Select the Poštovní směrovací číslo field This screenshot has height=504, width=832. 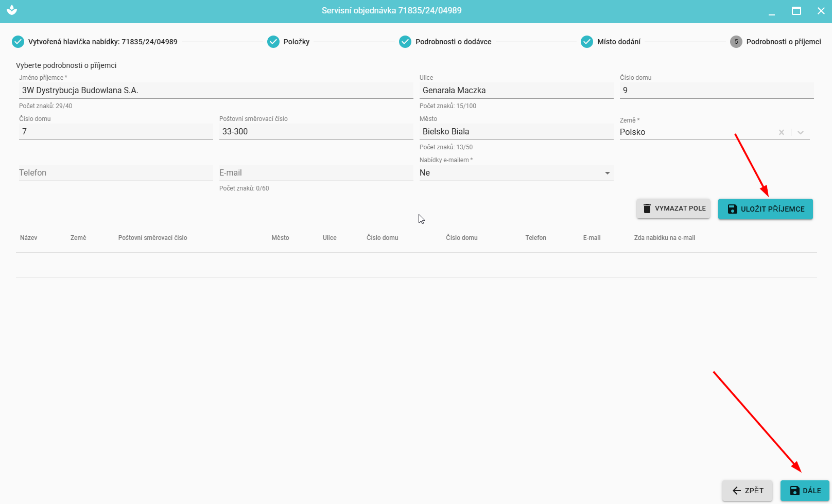click(x=316, y=132)
